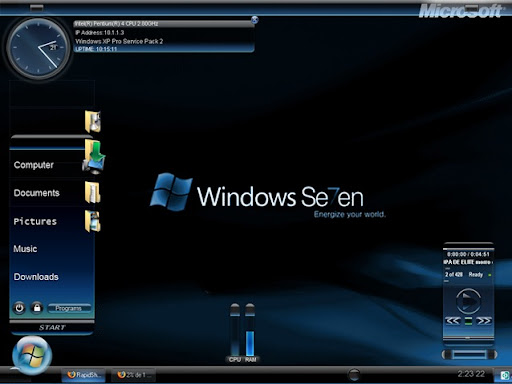This screenshot has width=512, height=384.
Task: Click the CPU meter bar
Action: [235, 330]
